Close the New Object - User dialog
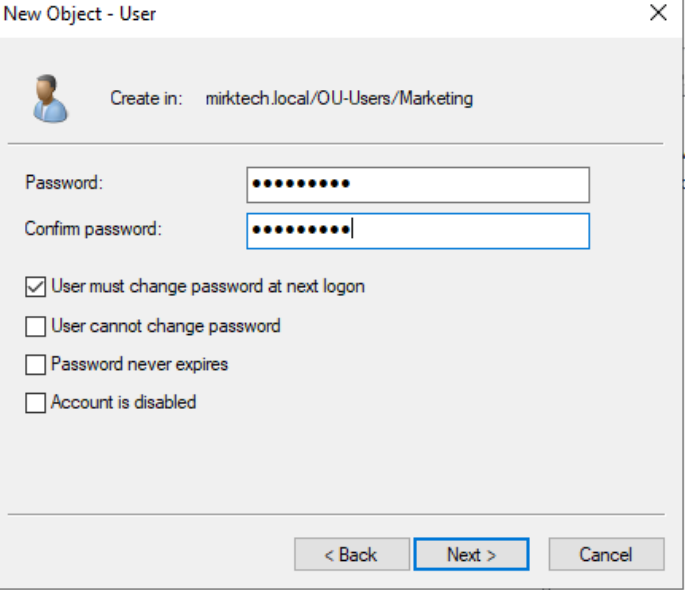This screenshot has width=685, height=590. [658, 13]
